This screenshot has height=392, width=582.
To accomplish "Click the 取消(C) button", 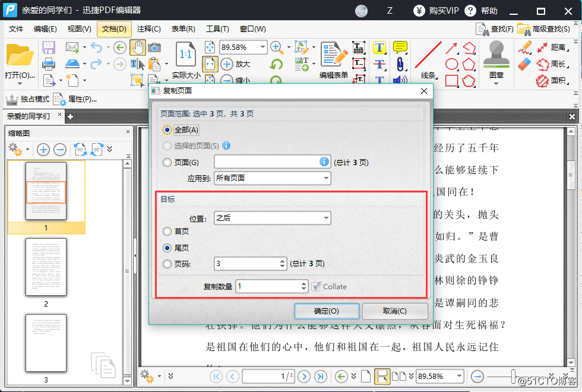I will 394,311.
